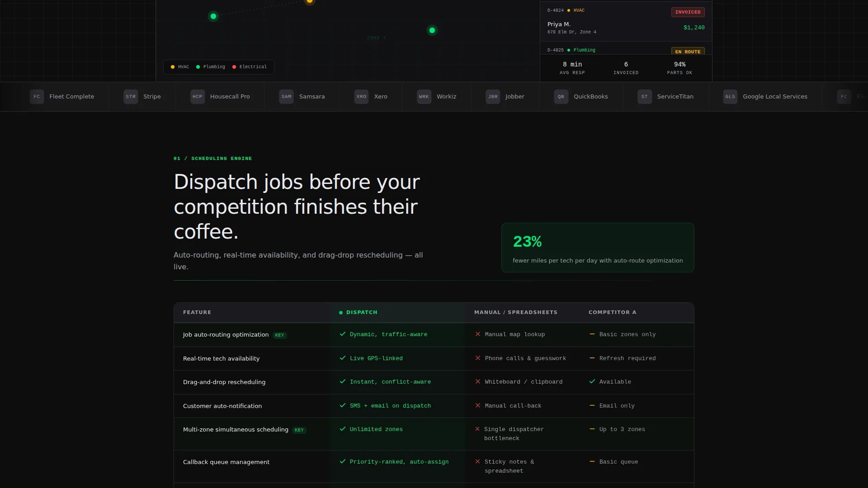Open the Priya M. job card
868x488 pixels.
pos(626,22)
